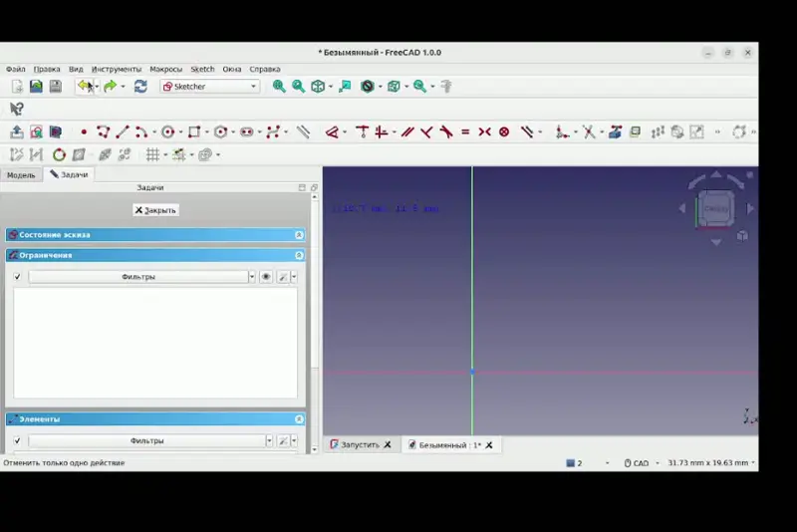Select the isometric view cube icon
Viewport: 797px width, 532px height.
(318, 87)
